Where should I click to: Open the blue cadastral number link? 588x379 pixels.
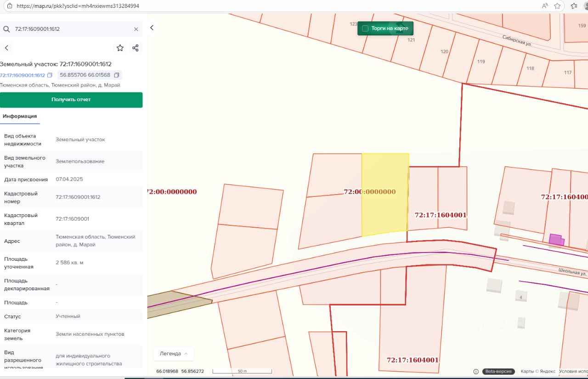point(23,75)
